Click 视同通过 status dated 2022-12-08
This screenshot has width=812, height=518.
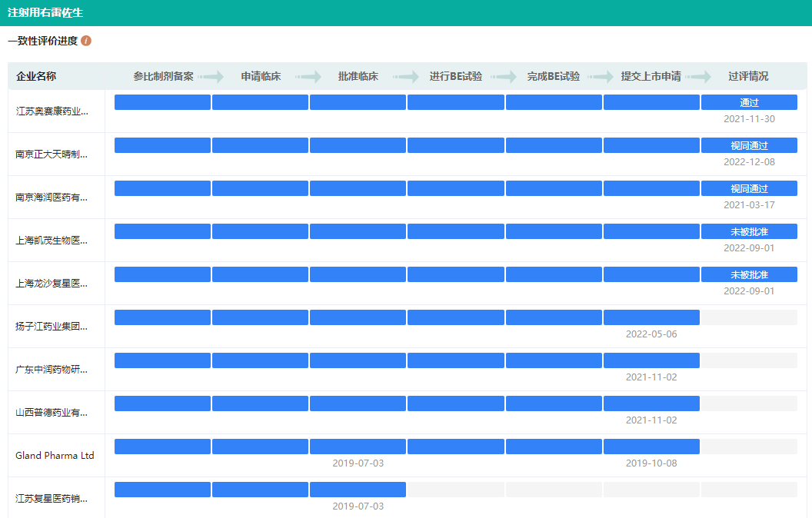749,145
